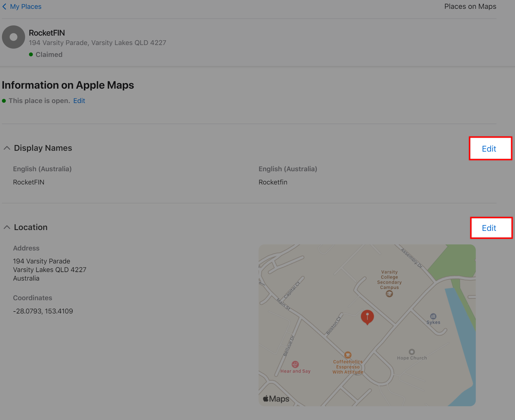Click the green Claimed status dot
The height and width of the screenshot is (420, 515).
click(x=31, y=54)
